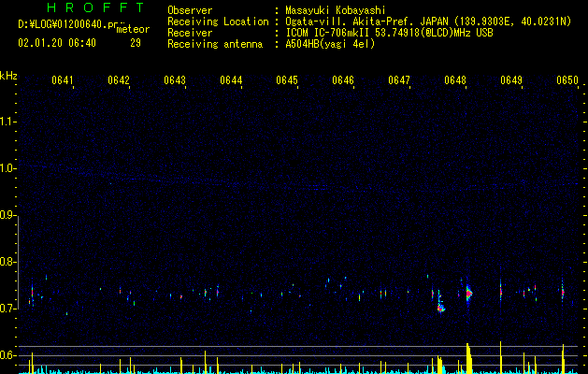Click the Ogata-vill. Akita-Pref. JAPAN location text
This screenshot has height=374, width=588.
[x=428, y=22]
